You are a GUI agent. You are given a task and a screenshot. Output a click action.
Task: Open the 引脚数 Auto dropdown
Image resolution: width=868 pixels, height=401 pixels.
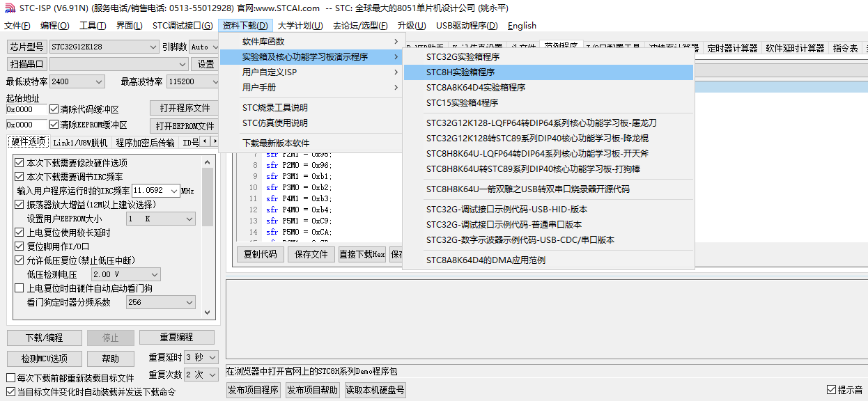[x=204, y=47]
